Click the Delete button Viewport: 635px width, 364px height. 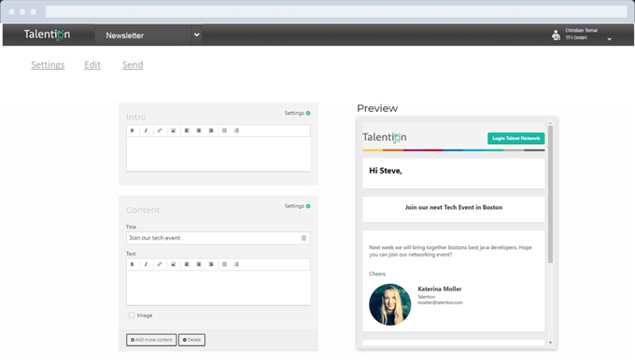coord(192,340)
